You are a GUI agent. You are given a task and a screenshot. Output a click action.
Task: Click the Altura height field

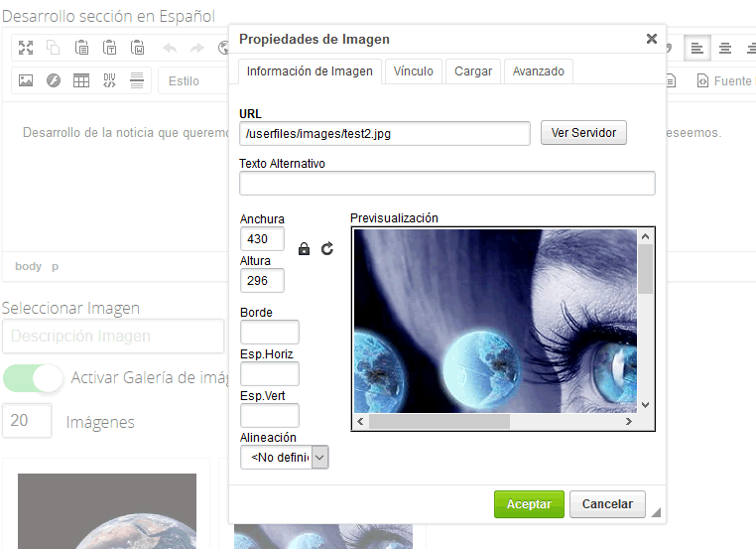tap(262, 280)
